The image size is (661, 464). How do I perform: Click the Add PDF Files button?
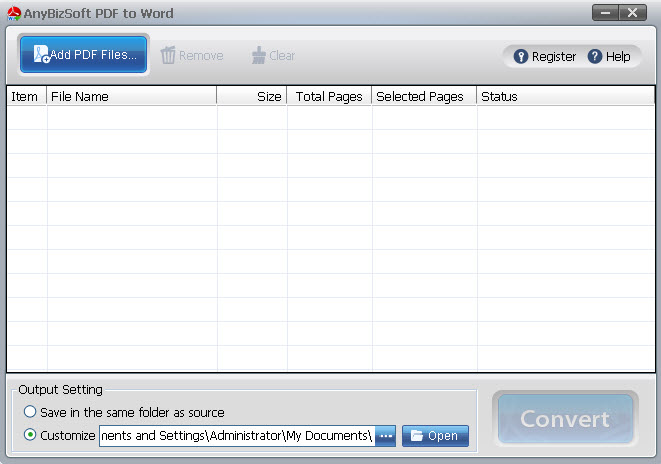(83, 55)
